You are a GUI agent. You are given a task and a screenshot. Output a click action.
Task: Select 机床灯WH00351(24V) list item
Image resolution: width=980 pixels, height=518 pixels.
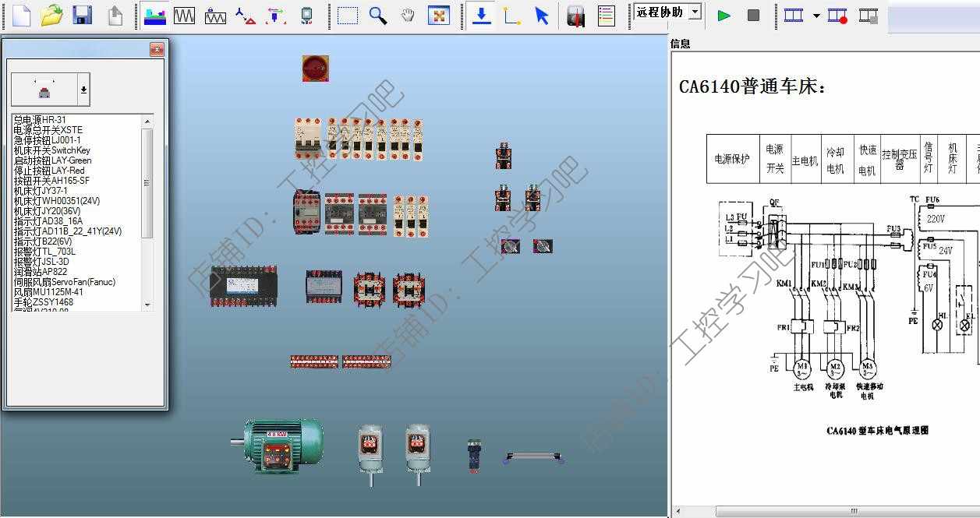click(57, 201)
